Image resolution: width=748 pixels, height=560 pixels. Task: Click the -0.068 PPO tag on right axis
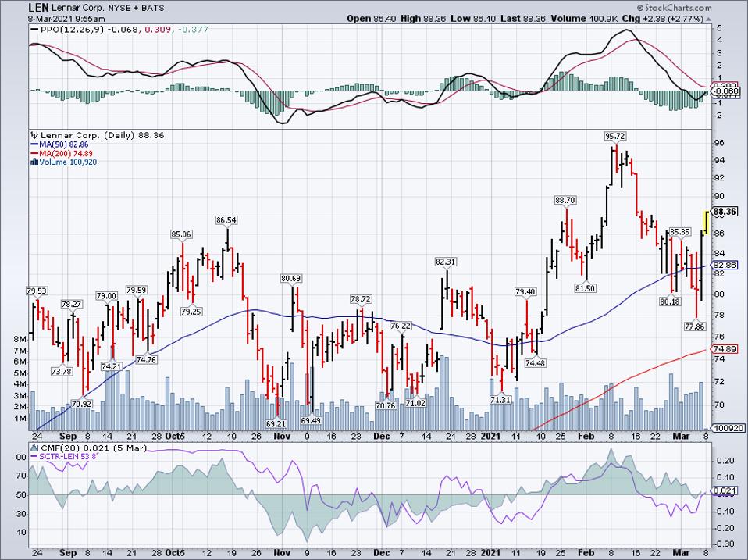click(726, 91)
